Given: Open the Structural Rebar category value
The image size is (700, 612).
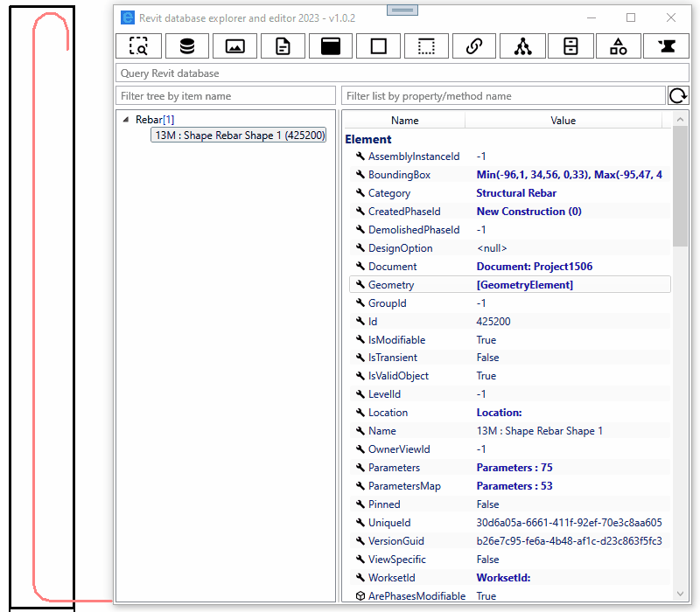Looking at the screenshot, I should [516, 193].
